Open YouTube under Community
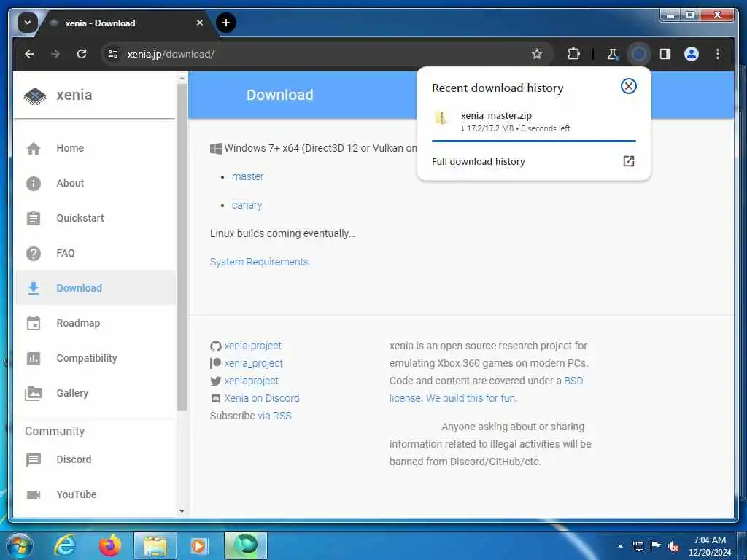 point(95,494)
